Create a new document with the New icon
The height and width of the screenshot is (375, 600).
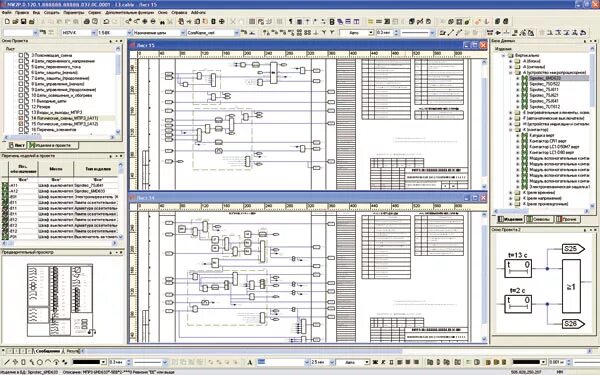coord(7,21)
